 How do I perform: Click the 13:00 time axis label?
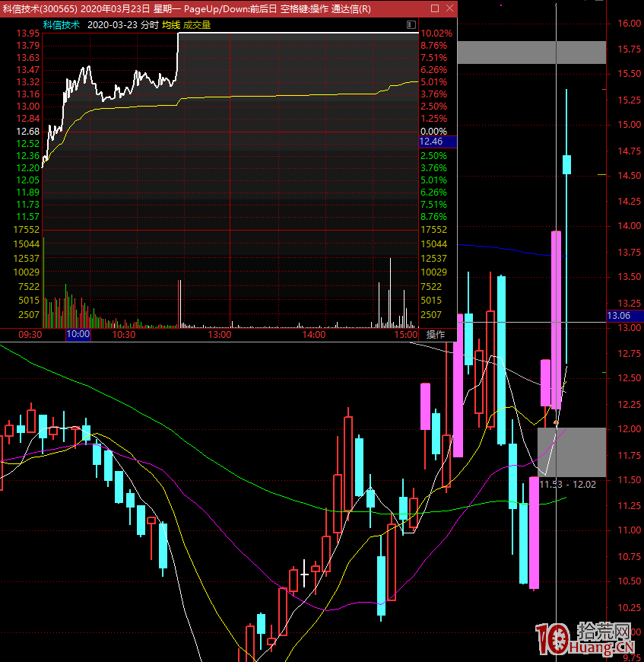point(219,335)
